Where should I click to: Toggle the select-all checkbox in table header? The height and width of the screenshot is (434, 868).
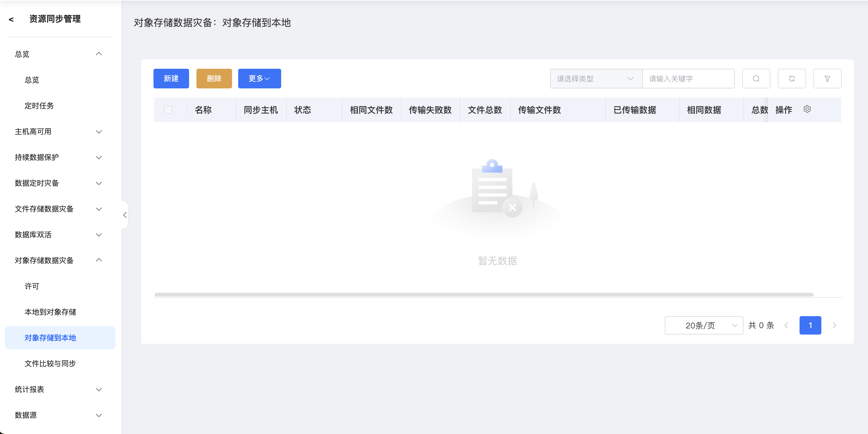[x=168, y=110]
